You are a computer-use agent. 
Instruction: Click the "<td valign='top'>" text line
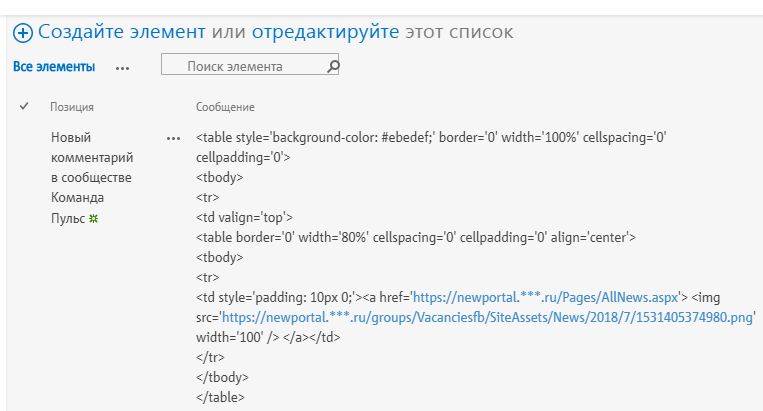point(244,217)
